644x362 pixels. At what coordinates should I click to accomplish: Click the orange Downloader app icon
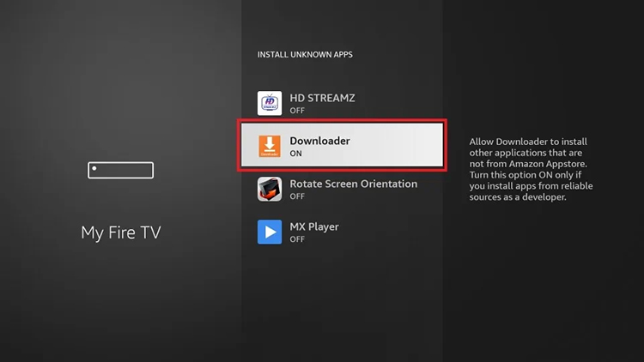click(270, 147)
